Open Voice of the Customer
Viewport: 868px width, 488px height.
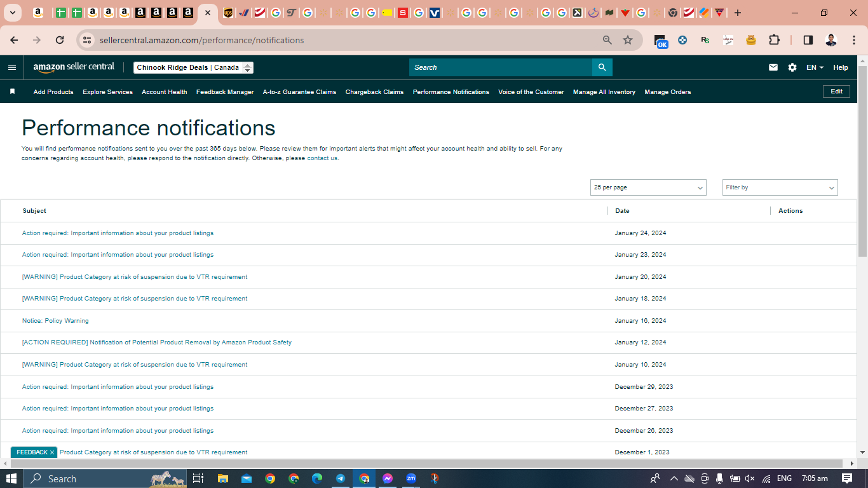[531, 92]
